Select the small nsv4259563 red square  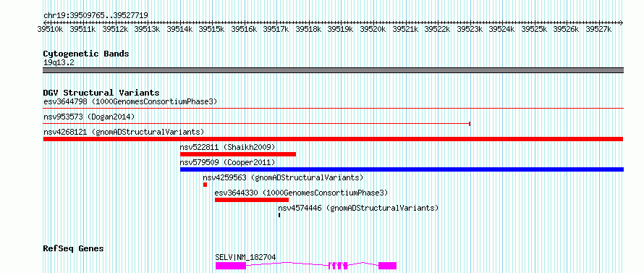pos(205,185)
